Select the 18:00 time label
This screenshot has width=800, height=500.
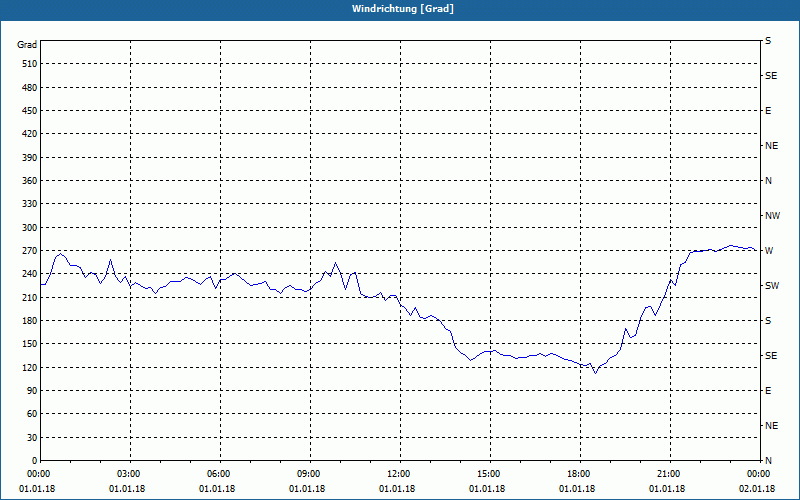click(x=580, y=473)
